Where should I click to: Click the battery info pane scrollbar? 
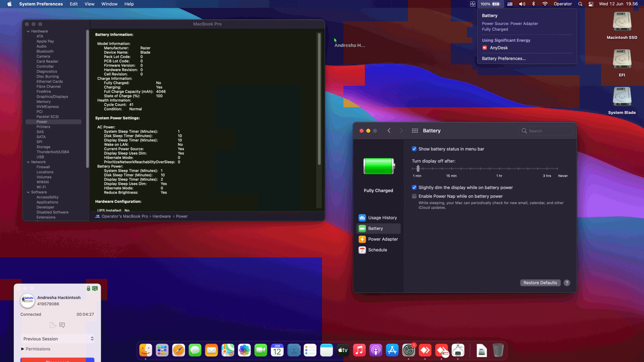[x=319, y=99]
